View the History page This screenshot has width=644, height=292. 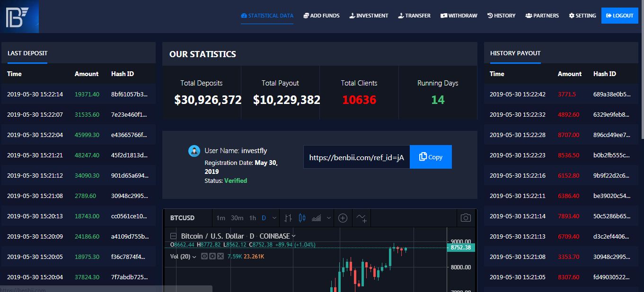[501, 16]
